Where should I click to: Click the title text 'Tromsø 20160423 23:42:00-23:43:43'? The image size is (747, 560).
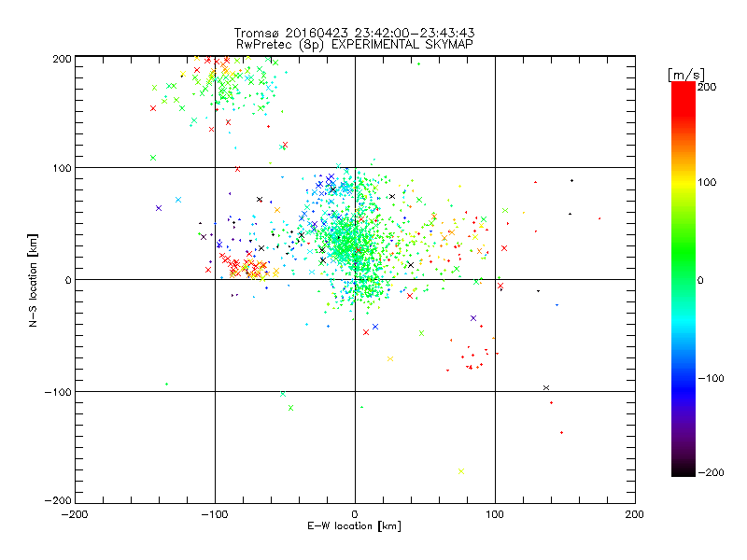click(x=354, y=33)
